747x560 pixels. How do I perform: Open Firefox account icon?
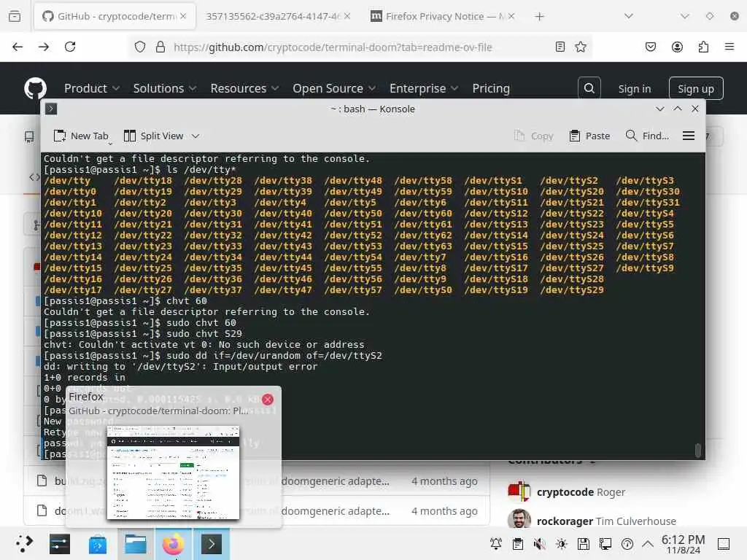[x=677, y=47]
